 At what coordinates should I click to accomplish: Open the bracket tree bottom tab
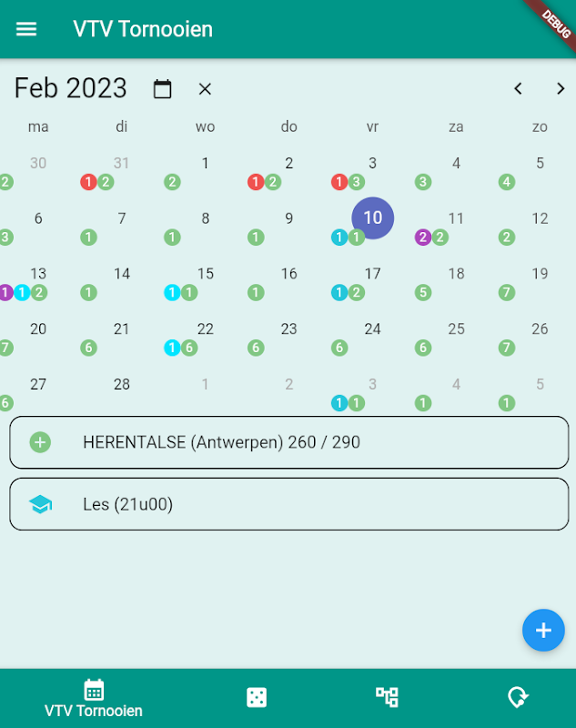tap(387, 697)
